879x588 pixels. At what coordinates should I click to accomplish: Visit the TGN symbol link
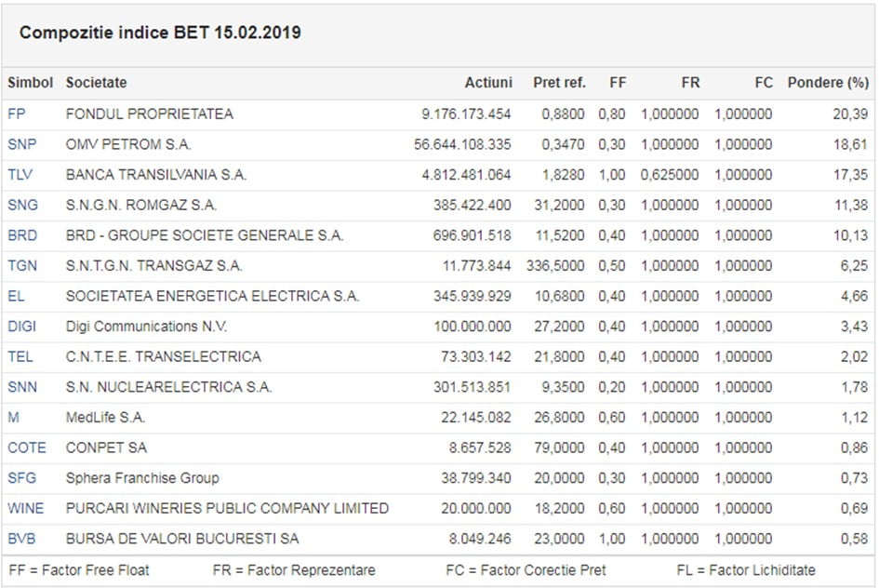[x=22, y=266]
